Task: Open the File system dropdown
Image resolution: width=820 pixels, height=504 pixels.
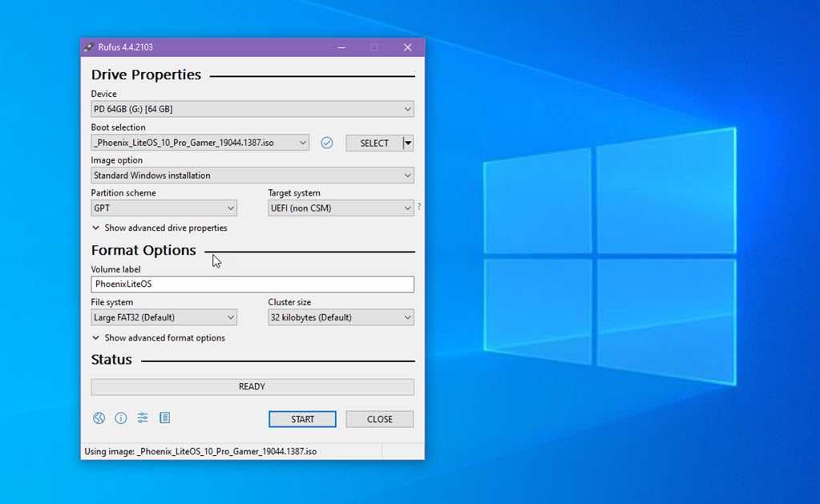Action: point(164,317)
